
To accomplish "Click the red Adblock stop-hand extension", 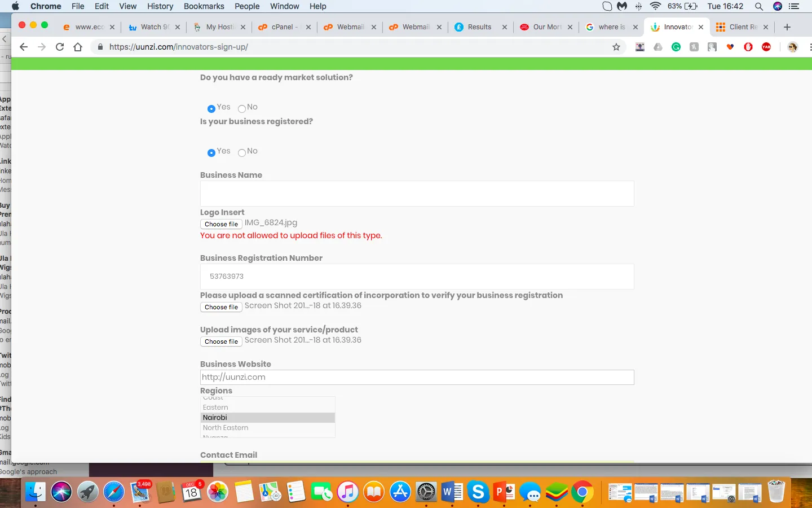I will [748, 47].
